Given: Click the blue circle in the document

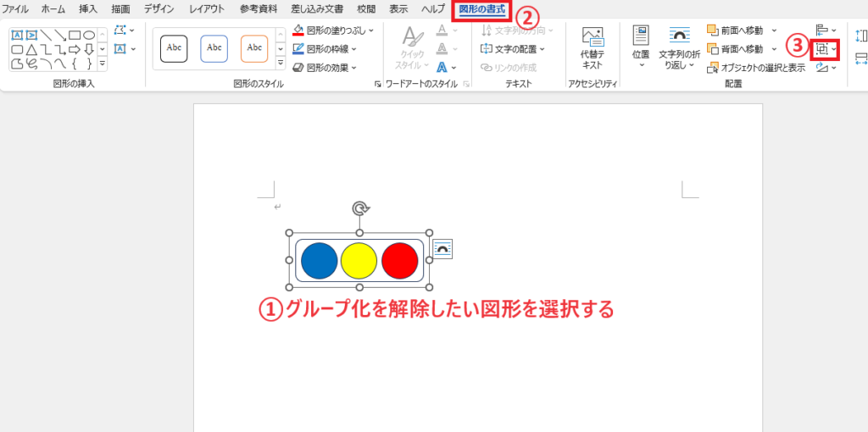Looking at the screenshot, I should point(319,260).
